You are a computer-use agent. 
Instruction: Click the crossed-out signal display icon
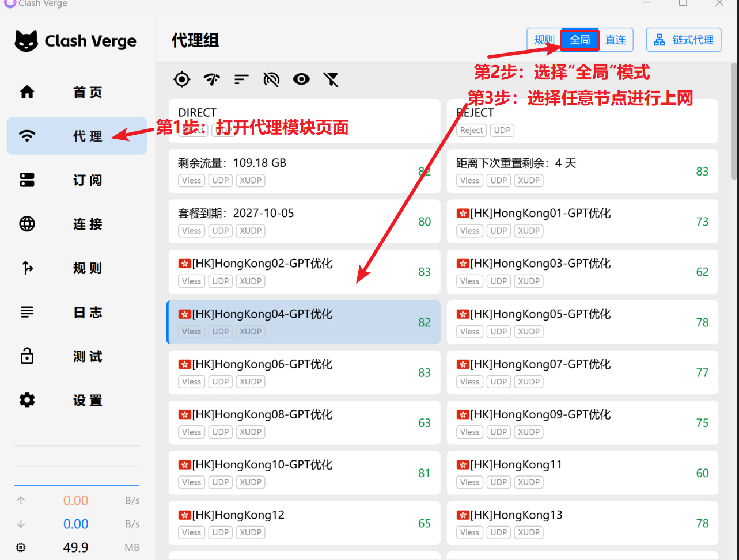(271, 79)
